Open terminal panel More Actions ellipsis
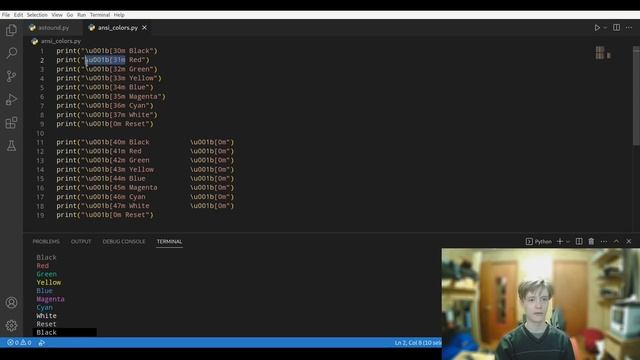This screenshot has width=640, height=360. point(604,242)
